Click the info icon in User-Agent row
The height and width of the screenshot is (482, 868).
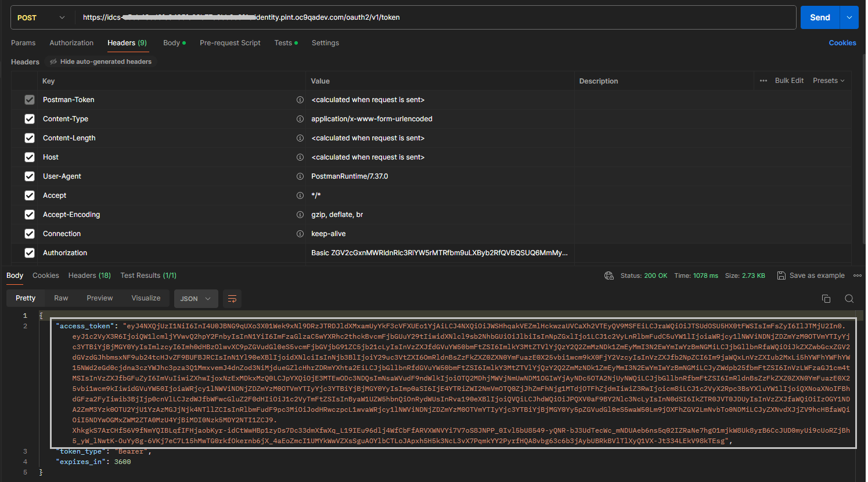coord(300,176)
